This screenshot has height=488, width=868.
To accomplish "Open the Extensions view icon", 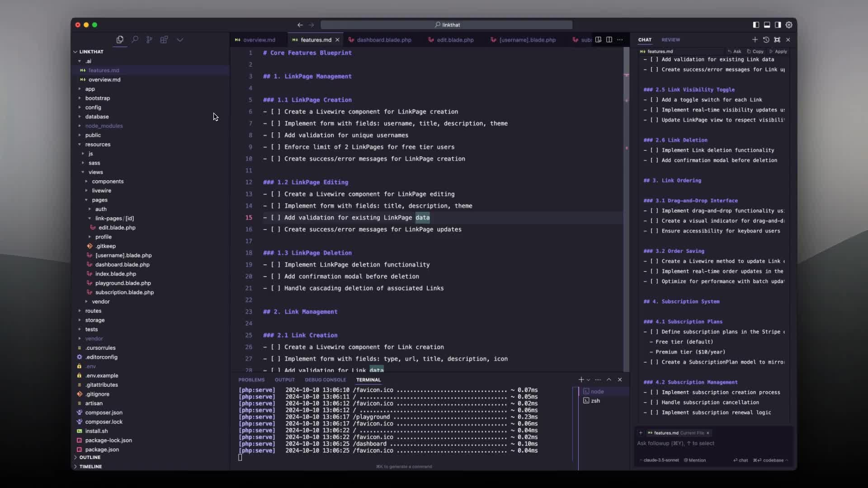I will tap(164, 40).
